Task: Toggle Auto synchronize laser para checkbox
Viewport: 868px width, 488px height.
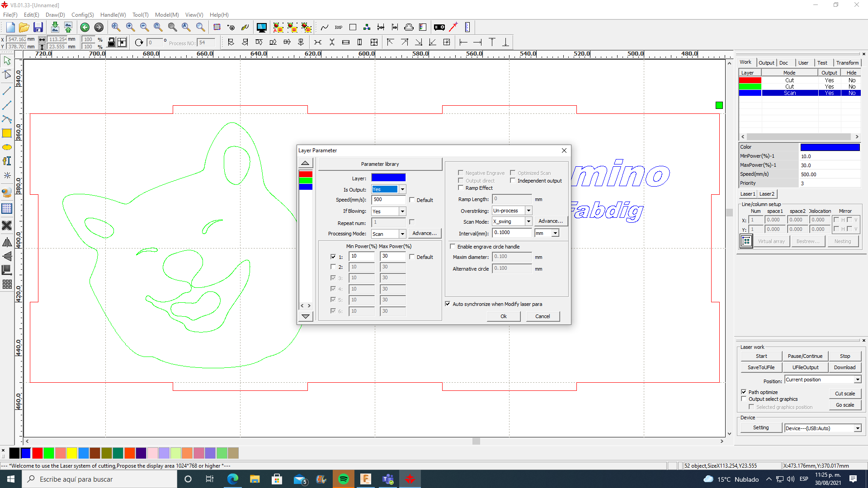Action: pos(448,304)
